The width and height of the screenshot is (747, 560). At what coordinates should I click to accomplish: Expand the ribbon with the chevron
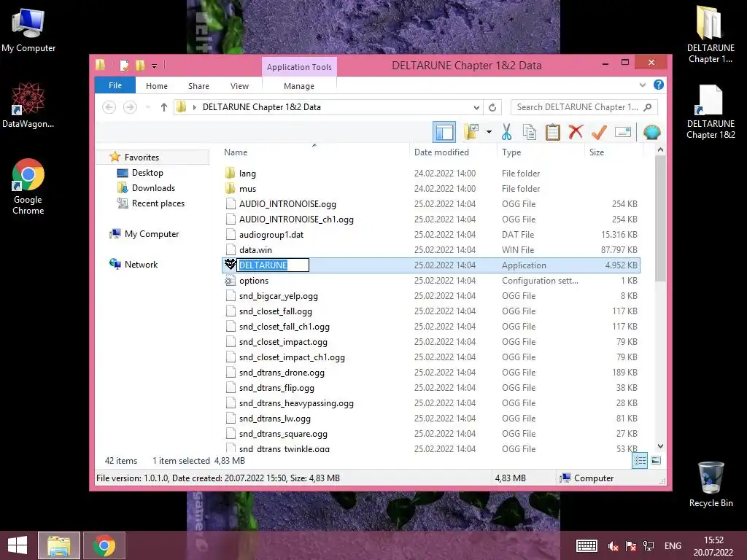tap(642, 85)
